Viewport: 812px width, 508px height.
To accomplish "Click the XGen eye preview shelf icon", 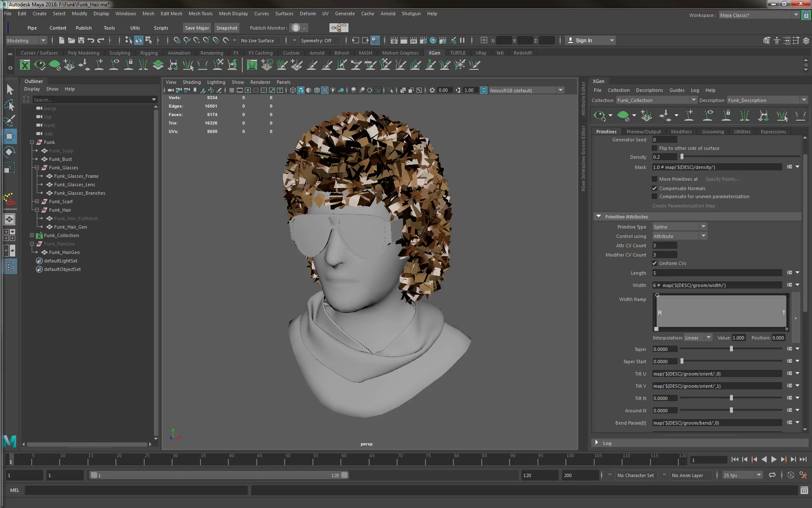I will click(x=40, y=65).
